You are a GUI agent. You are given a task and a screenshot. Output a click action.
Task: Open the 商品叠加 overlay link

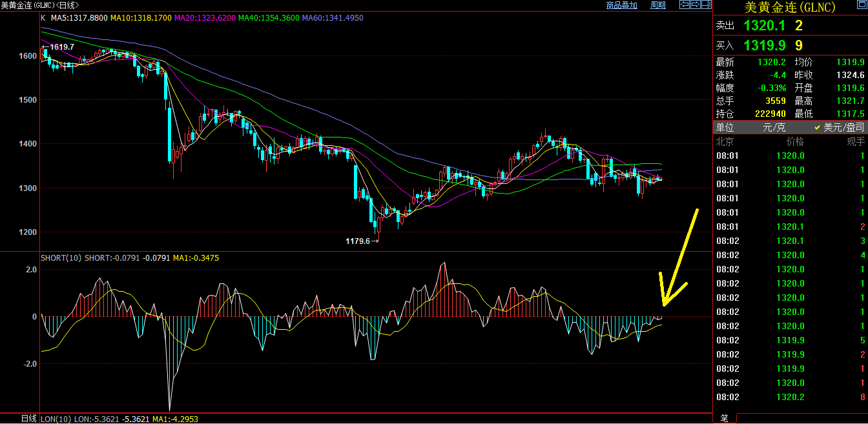621,5
